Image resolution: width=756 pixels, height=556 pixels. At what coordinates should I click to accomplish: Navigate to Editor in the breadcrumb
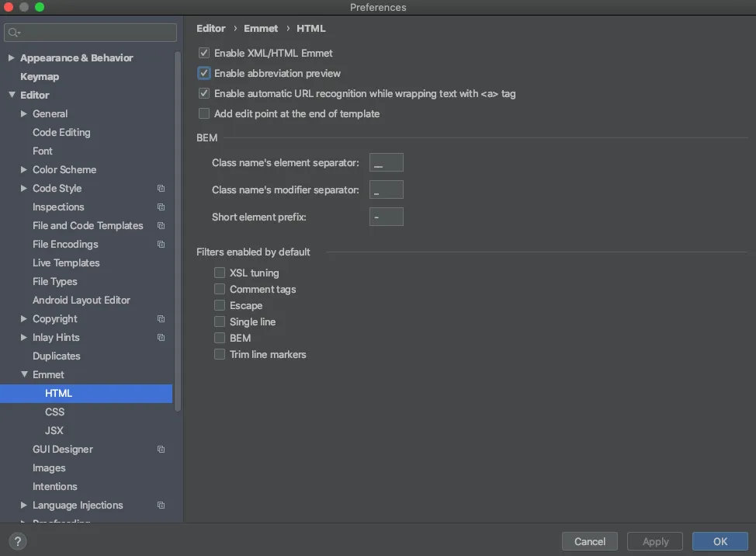point(211,29)
